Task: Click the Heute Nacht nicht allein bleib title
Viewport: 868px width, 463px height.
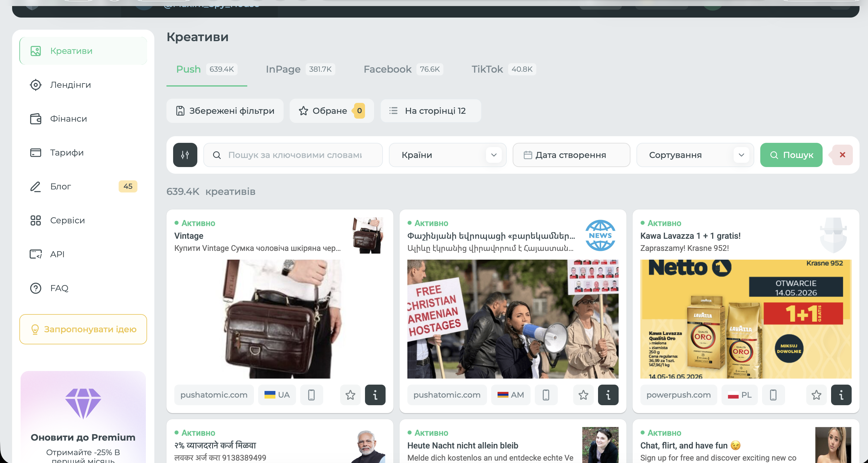Action: 463,446
